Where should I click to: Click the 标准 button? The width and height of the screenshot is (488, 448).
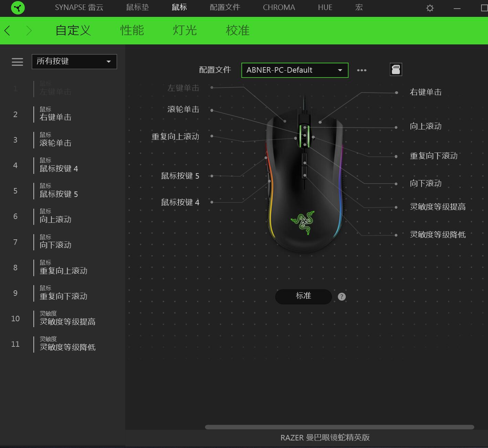(x=303, y=296)
